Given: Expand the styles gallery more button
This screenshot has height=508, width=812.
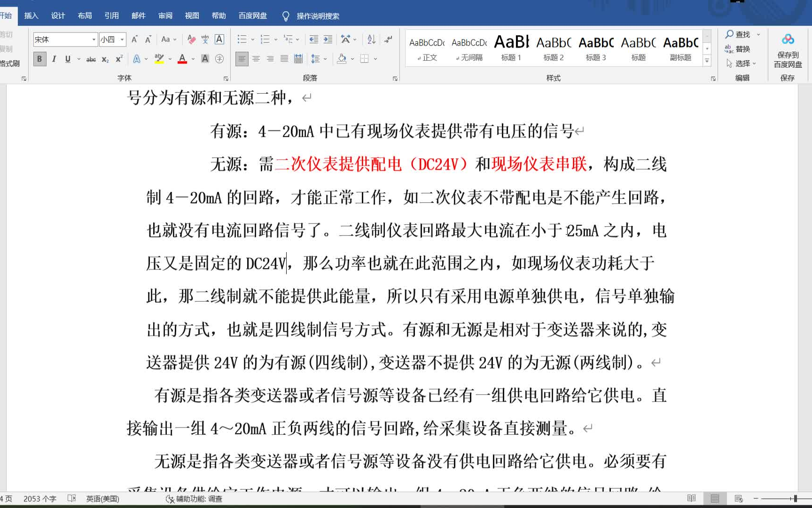Looking at the screenshot, I should [x=707, y=61].
